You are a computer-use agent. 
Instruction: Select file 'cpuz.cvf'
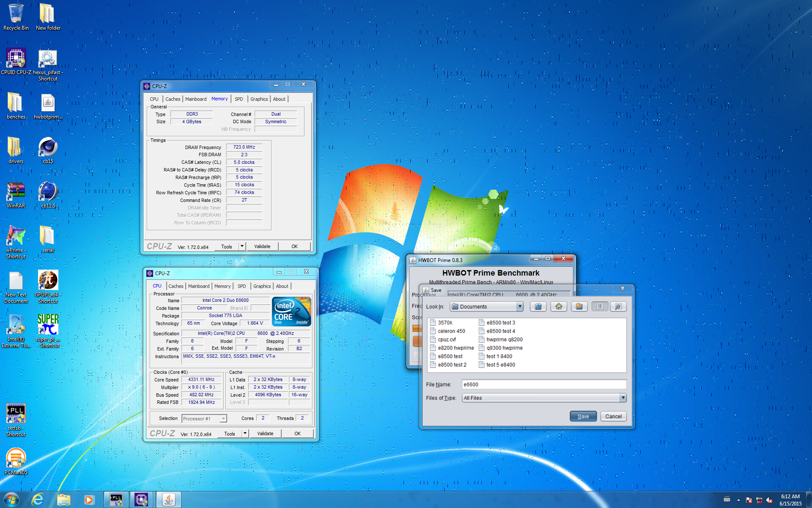click(x=443, y=340)
